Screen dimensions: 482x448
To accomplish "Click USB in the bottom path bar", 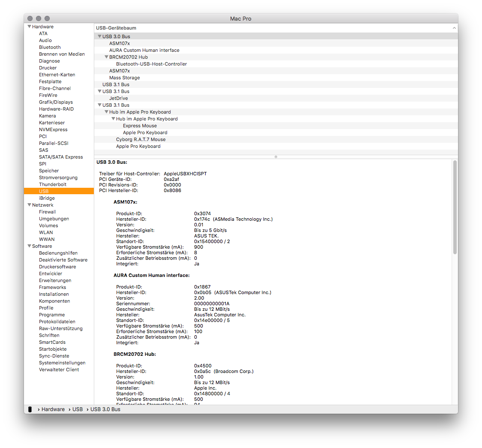I will coord(78,409).
